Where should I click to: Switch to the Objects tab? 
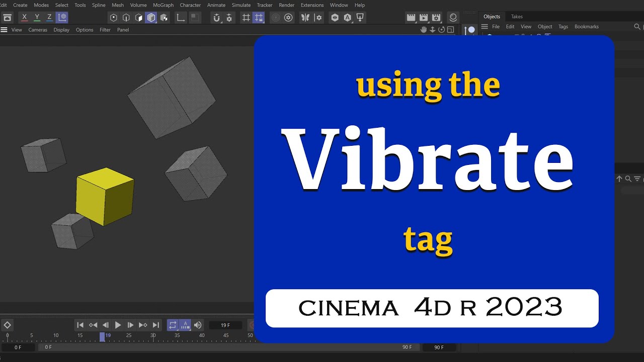coord(492,17)
